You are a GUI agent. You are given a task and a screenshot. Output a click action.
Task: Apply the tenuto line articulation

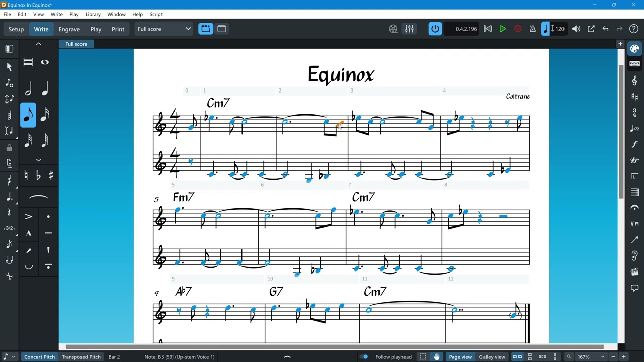pos(48,233)
